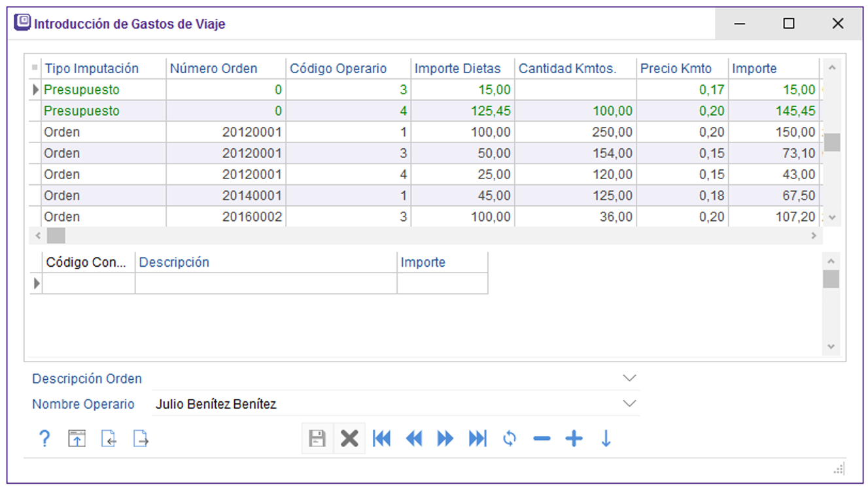Click the blue down arrow icon
Screen dimensions: 868x487
606,439
